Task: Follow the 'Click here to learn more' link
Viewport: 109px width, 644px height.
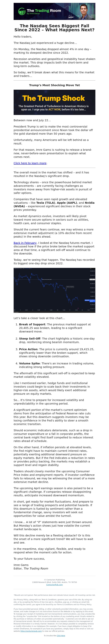Action: pos(30,163)
